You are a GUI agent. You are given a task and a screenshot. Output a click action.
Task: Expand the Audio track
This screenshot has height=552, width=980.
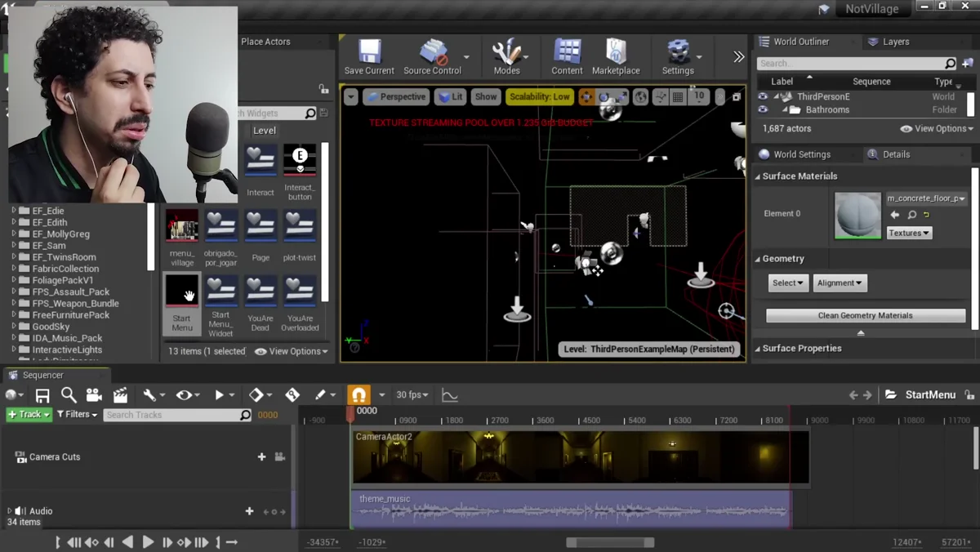pos(9,511)
